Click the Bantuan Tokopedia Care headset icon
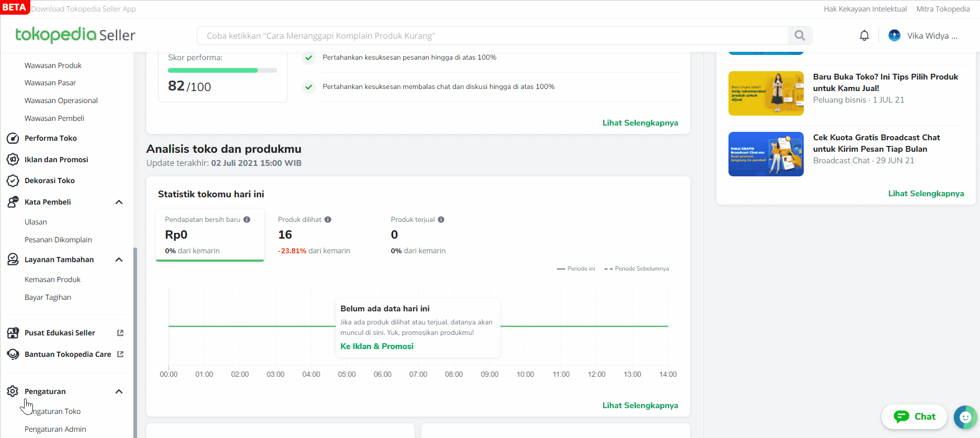The height and width of the screenshot is (438, 980). pos(13,354)
